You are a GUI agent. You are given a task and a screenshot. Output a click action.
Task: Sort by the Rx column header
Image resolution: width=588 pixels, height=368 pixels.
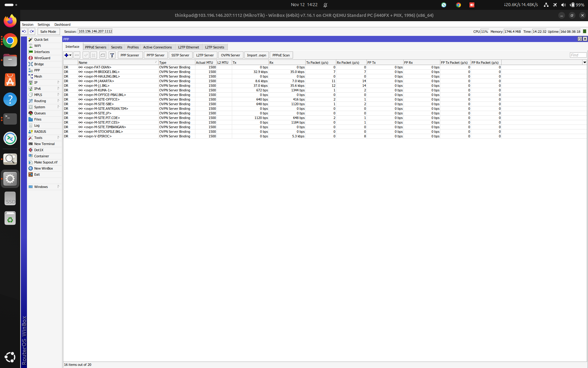pos(287,63)
